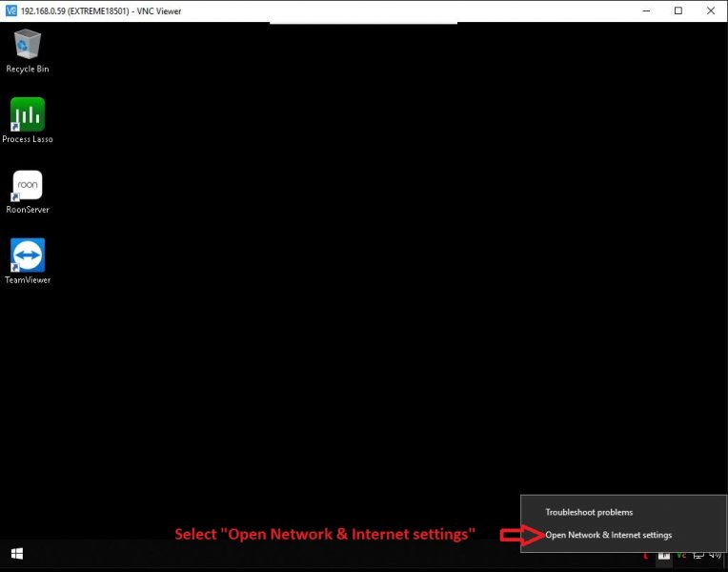
Task: Click the RoonServer desktop shortcut icon
Action: 28,185
